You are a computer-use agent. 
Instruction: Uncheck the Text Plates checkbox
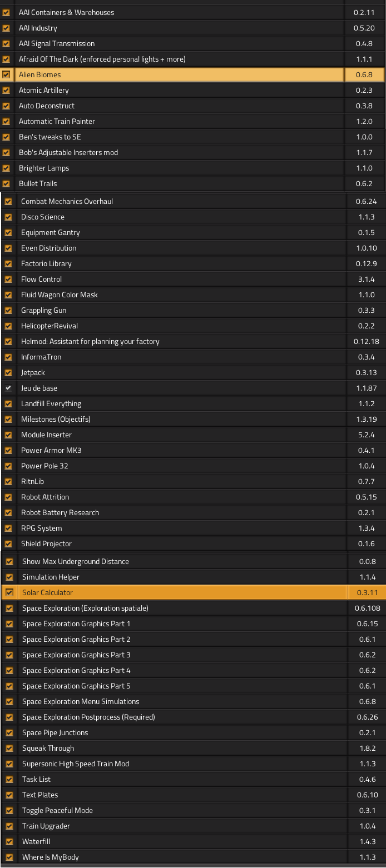tap(9, 795)
